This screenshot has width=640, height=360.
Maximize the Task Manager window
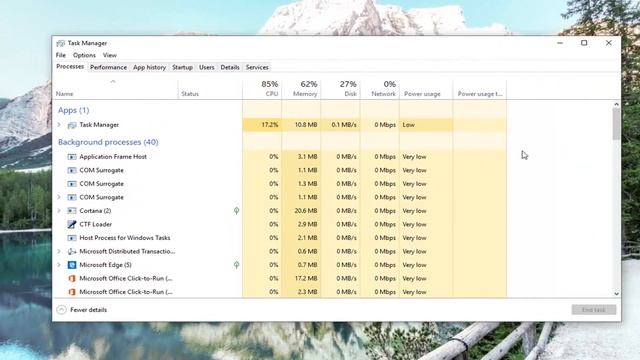coord(584,43)
